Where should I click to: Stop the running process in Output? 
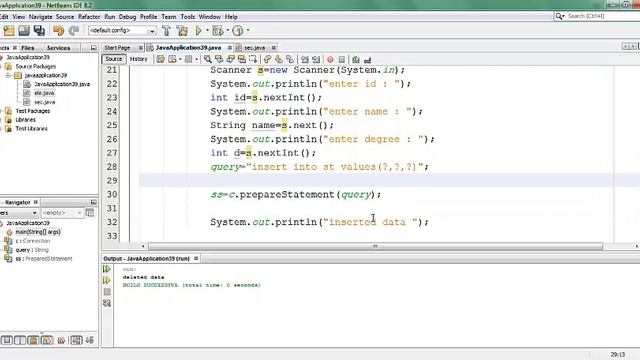click(x=107, y=292)
